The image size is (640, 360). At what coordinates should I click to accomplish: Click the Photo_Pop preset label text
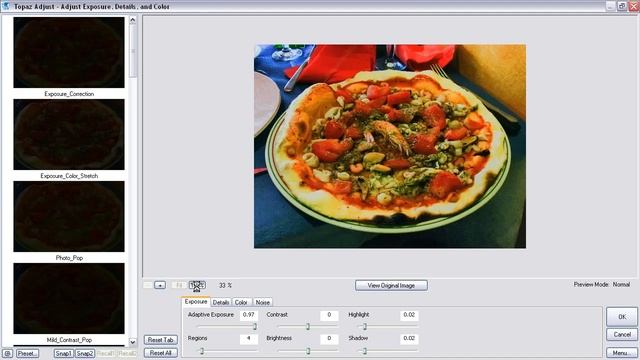(69, 258)
